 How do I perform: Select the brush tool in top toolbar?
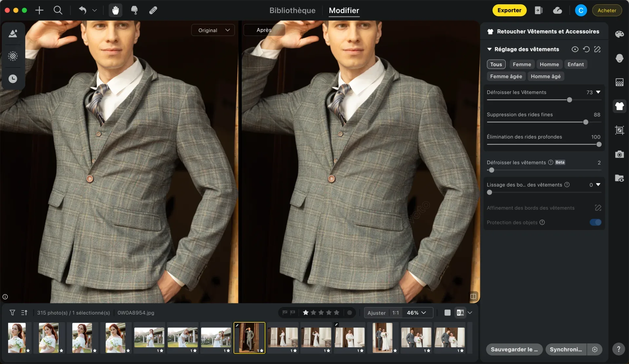pyautogui.click(x=134, y=10)
